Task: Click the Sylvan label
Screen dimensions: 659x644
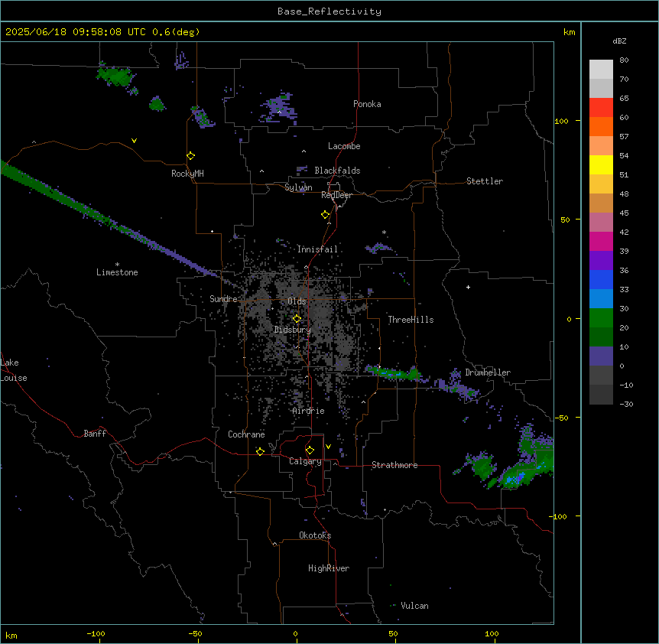Action: [x=298, y=187]
